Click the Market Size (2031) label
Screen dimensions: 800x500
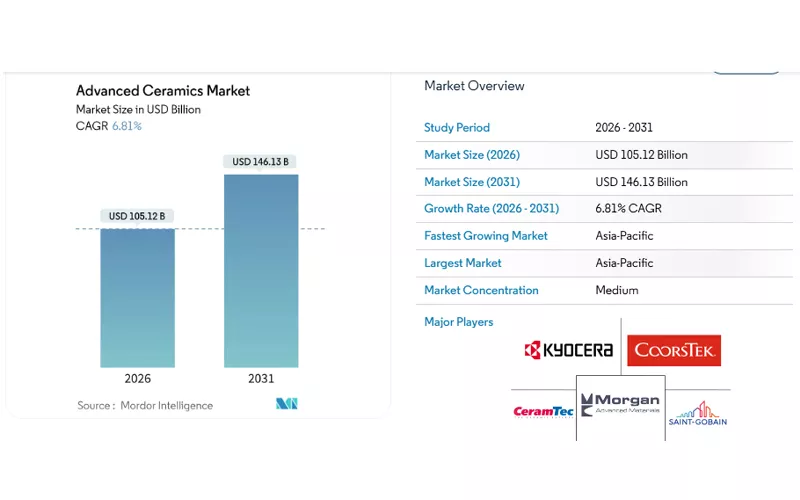click(472, 182)
